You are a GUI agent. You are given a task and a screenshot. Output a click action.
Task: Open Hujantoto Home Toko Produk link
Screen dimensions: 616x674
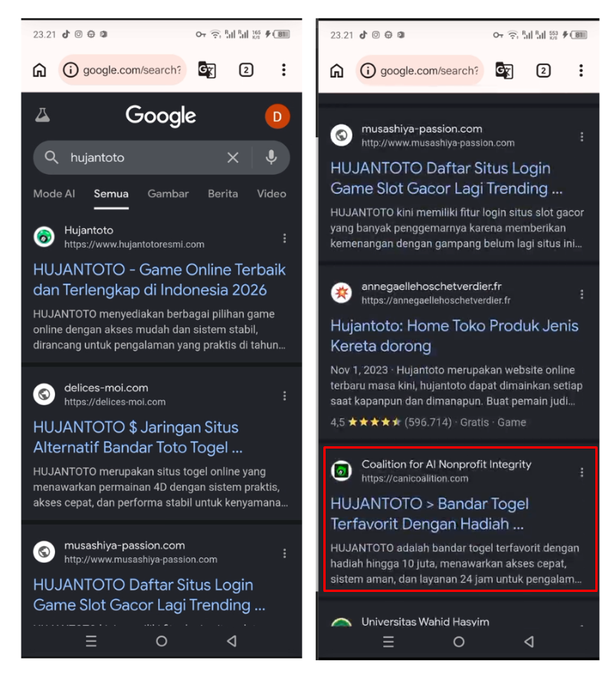454,336
